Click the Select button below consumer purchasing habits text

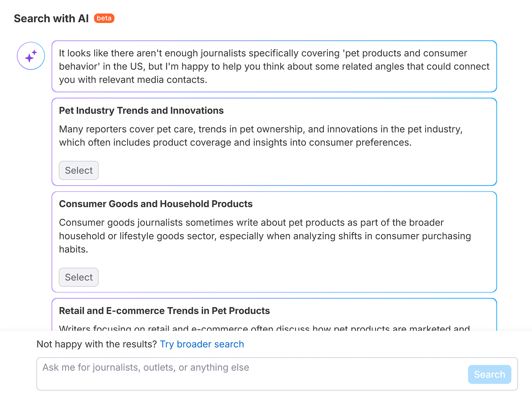pyautogui.click(x=78, y=277)
